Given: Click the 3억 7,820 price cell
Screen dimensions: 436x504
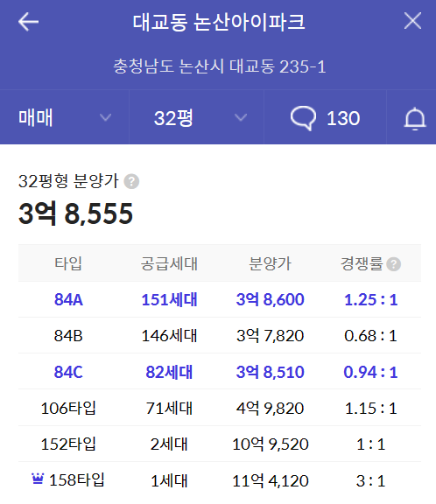Looking at the screenshot, I should pos(270,336).
